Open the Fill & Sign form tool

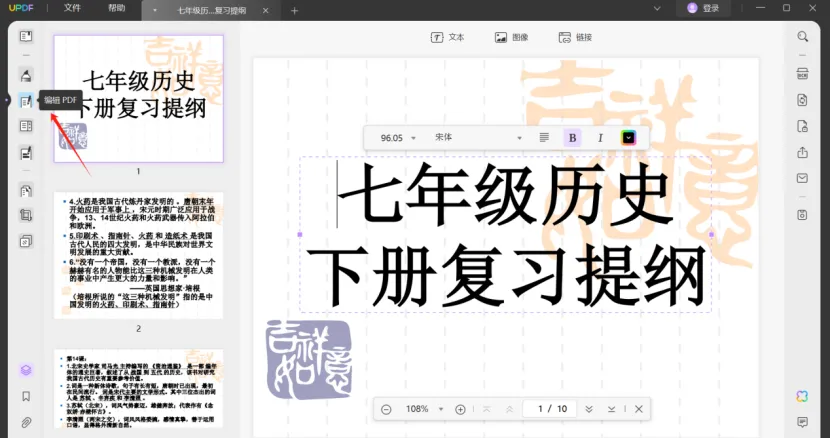26,153
